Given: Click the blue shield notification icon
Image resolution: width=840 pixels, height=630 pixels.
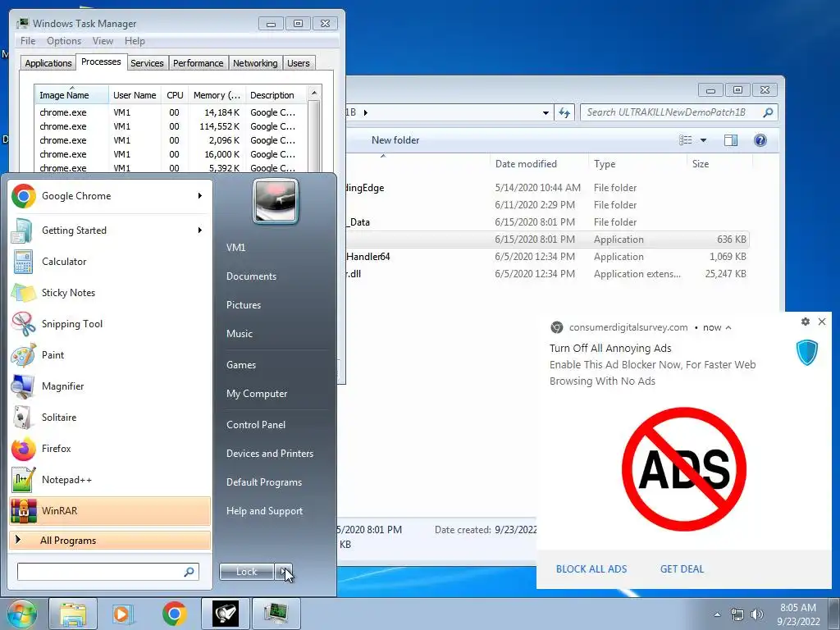Looking at the screenshot, I should coord(807,353).
